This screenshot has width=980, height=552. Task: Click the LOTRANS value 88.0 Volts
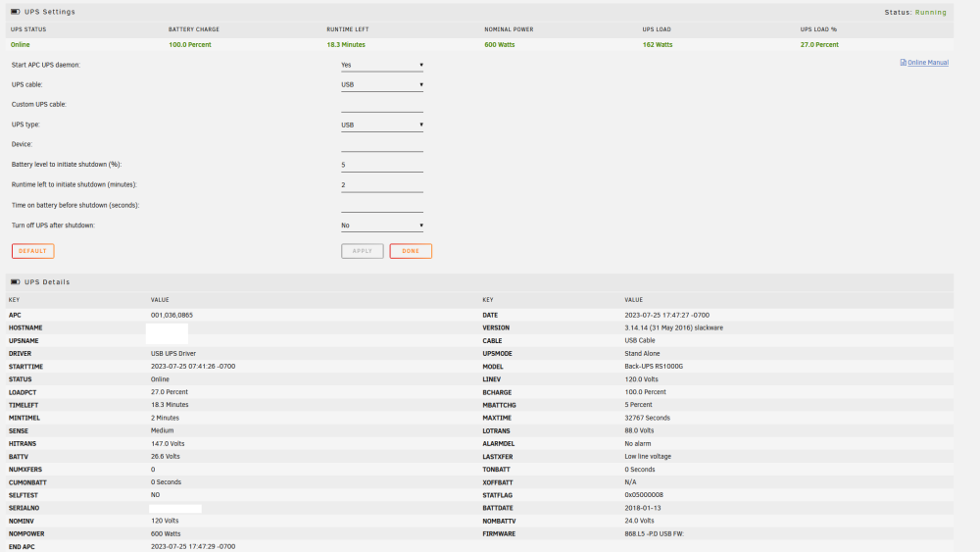pyautogui.click(x=639, y=430)
